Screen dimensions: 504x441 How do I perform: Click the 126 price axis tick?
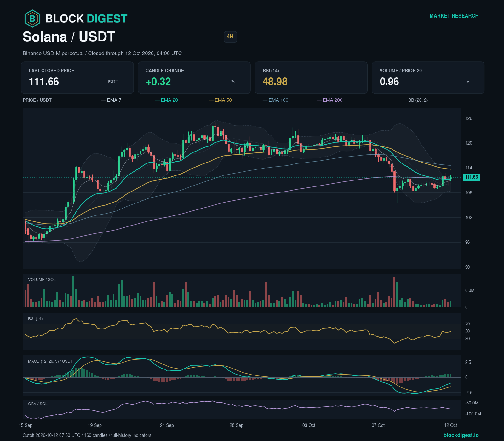click(x=469, y=118)
